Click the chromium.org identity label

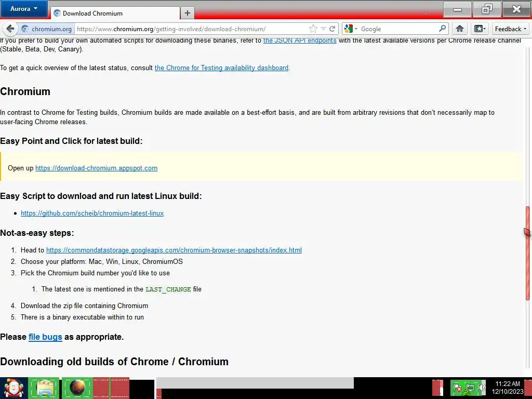pyautogui.click(x=51, y=29)
